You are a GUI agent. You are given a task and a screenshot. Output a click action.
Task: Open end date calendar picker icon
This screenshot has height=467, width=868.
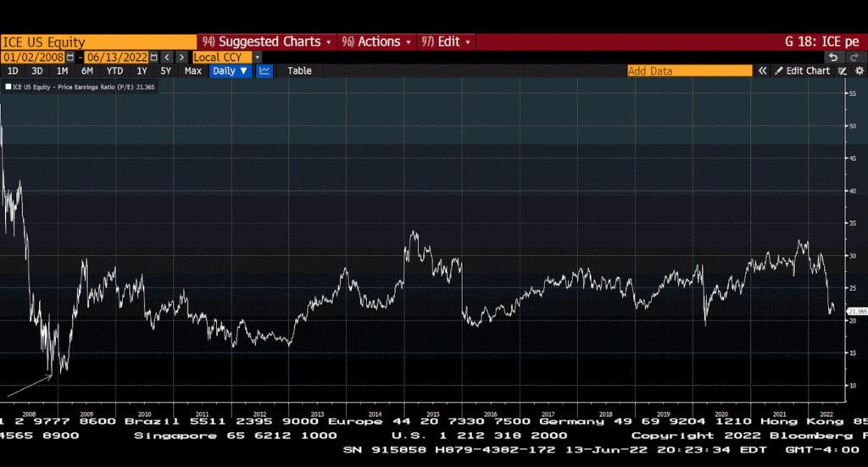click(x=153, y=57)
